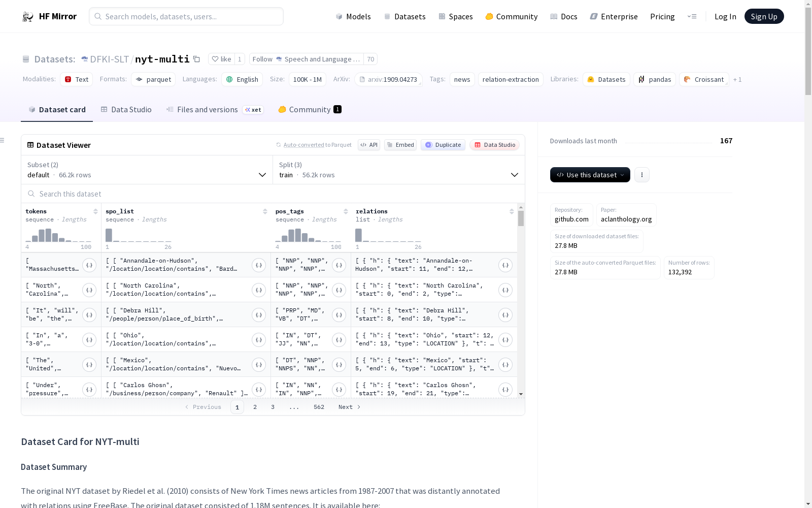The image size is (812, 508).
Task: Follow Speech and Language organization
Action: click(x=307, y=59)
